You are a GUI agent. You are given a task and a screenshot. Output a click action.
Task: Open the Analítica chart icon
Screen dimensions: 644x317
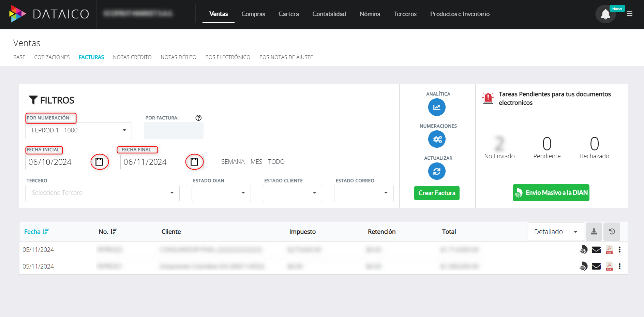tap(437, 107)
